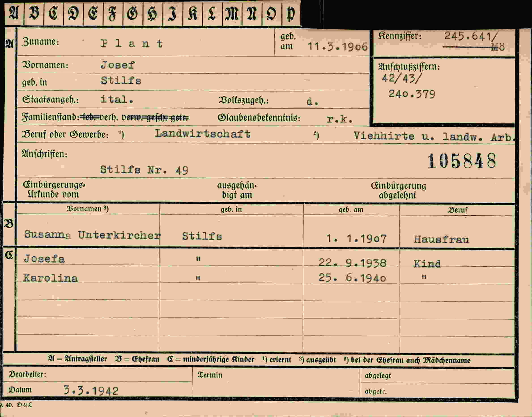Click the 'Datum' label
This screenshot has height=417, width=532.
20,390
